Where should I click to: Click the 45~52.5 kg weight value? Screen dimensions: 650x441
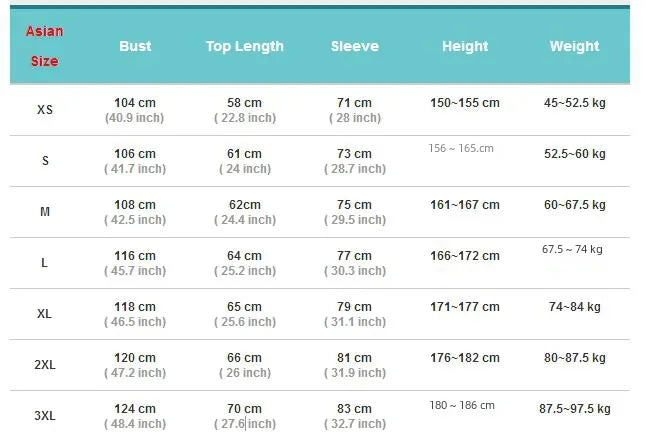pyautogui.click(x=574, y=103)
